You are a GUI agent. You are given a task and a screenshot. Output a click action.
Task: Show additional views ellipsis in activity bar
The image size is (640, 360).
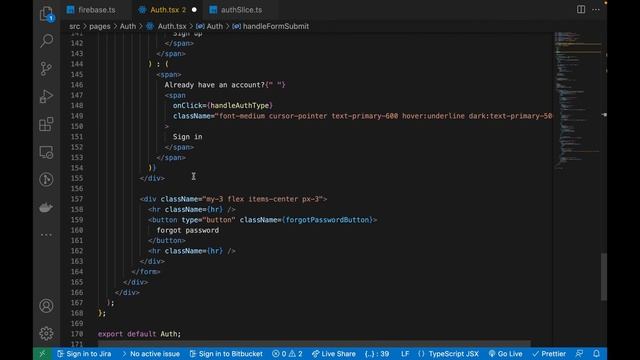click(47, 235)
